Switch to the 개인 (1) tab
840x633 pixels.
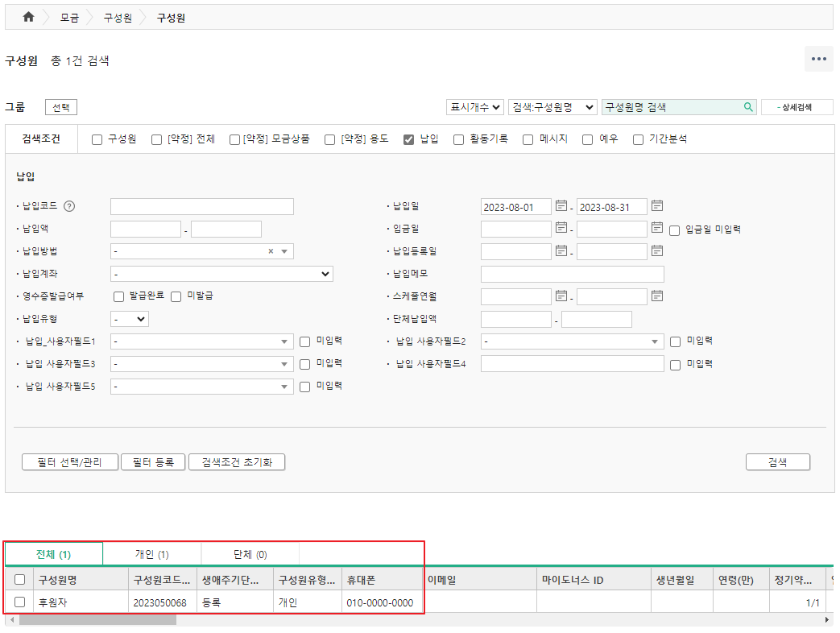pos(151,554)
